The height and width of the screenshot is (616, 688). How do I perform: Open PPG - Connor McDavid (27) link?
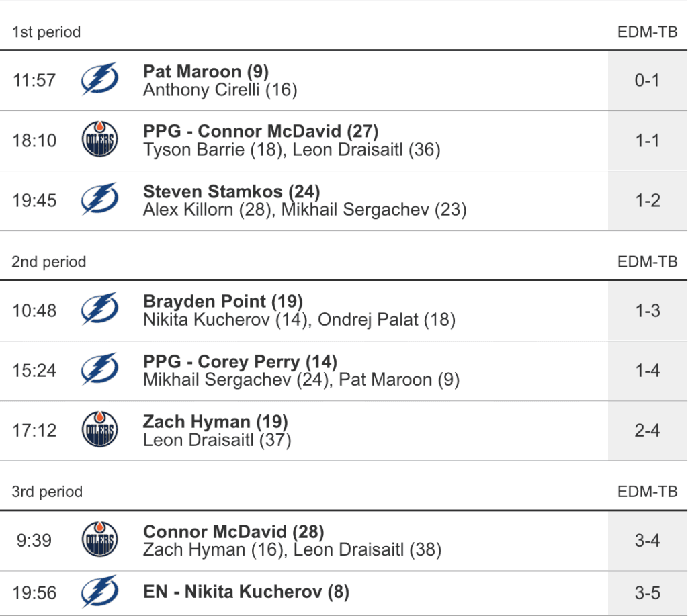coord(261,131)
